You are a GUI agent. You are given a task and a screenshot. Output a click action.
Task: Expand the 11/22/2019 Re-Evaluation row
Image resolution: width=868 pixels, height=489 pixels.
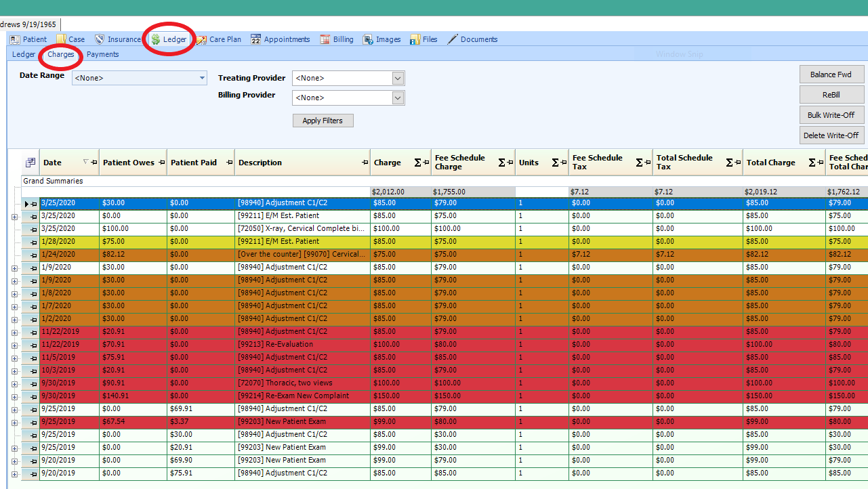(x=15, y=344)
